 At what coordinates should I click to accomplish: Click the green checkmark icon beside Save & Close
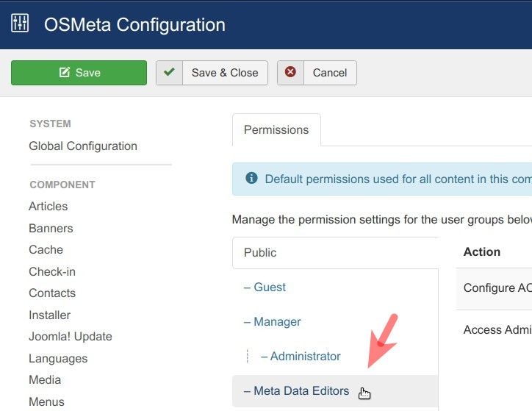point(169,72)
